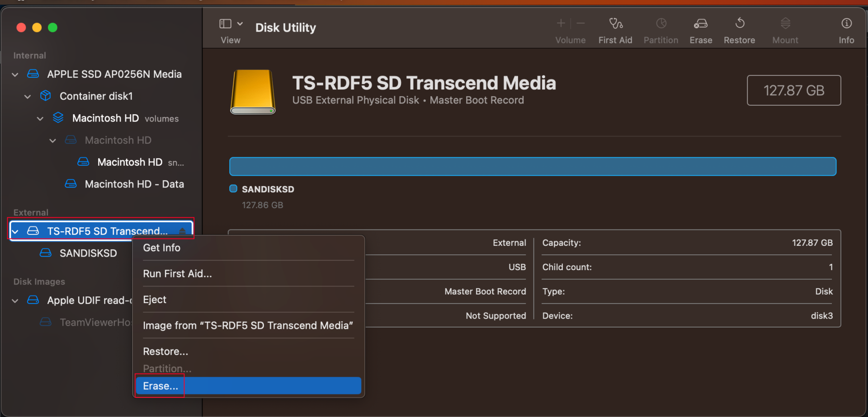Click the '127.86 GB' partition size text

coord(262,205)
